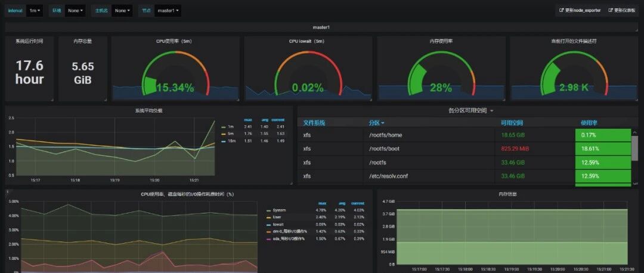Click the partitions table vertical scrollbar
Image resolution: width=644 pixels, height=273 pixels.
click(635, 148)
